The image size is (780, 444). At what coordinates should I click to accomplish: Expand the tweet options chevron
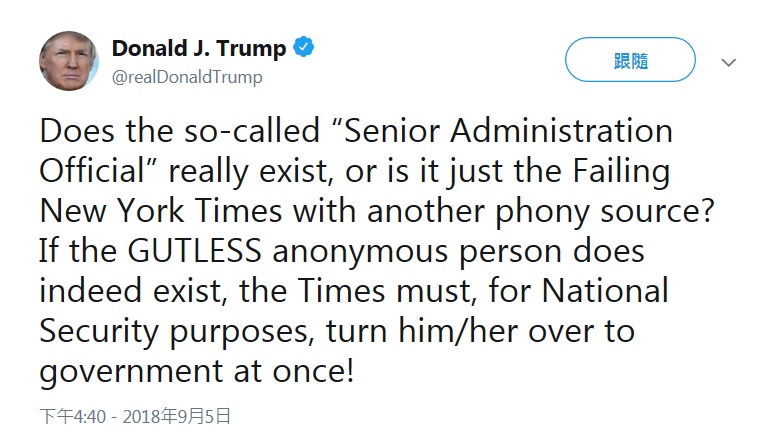click(728, 62)
